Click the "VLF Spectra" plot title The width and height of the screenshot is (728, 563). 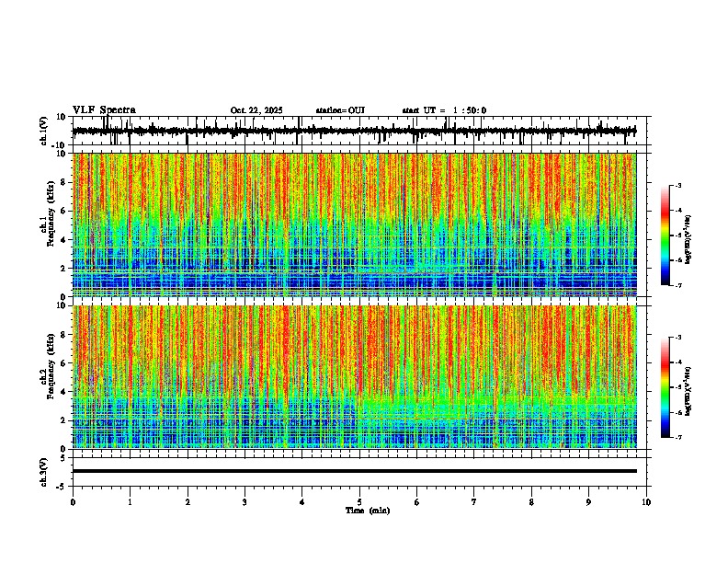coord(104,110)
